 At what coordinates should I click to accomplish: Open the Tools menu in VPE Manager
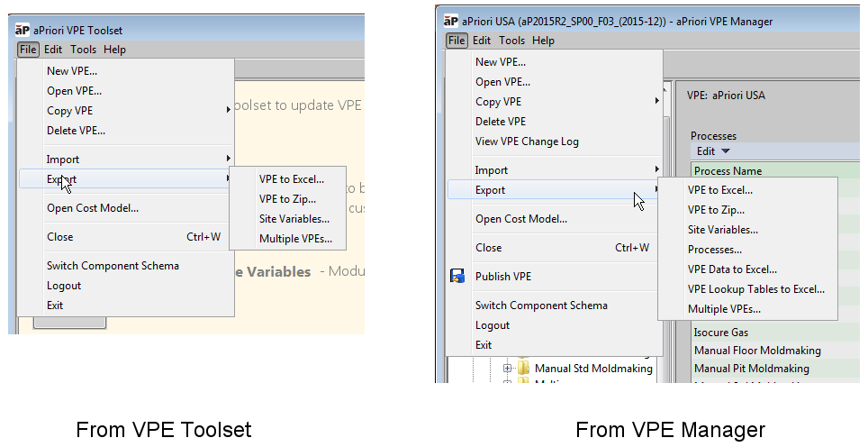511,41
